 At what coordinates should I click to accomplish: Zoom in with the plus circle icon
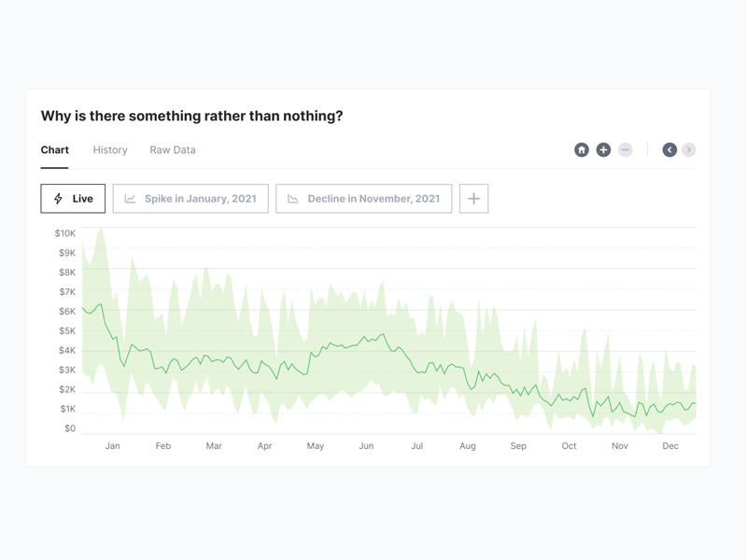point(603,150)
